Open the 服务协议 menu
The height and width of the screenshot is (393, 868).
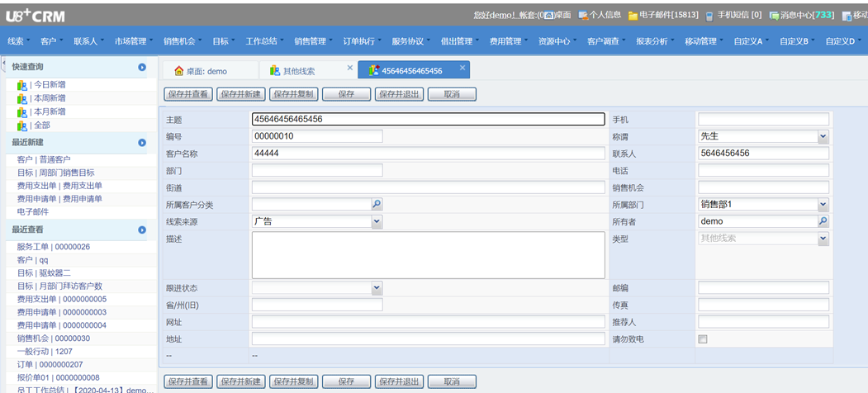411,41
